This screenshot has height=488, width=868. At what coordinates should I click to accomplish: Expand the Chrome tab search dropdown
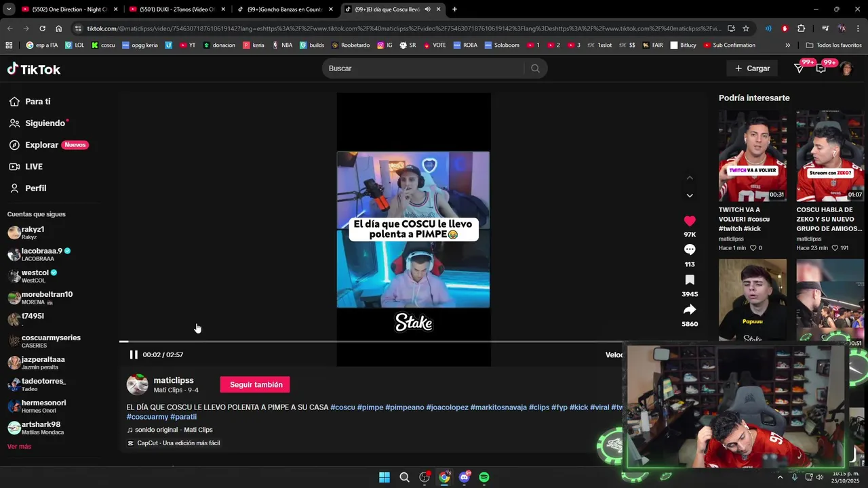[9, 9]
